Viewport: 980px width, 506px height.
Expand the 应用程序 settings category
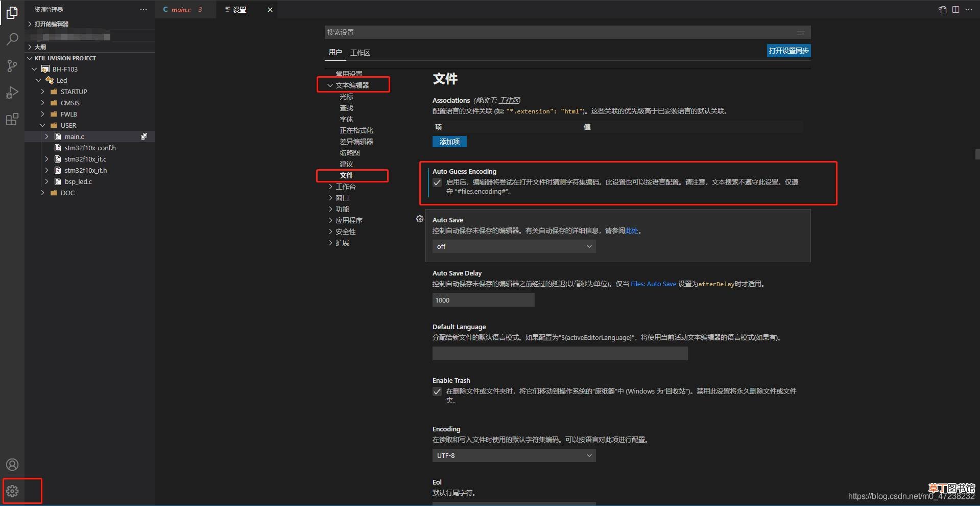[330, 220]
